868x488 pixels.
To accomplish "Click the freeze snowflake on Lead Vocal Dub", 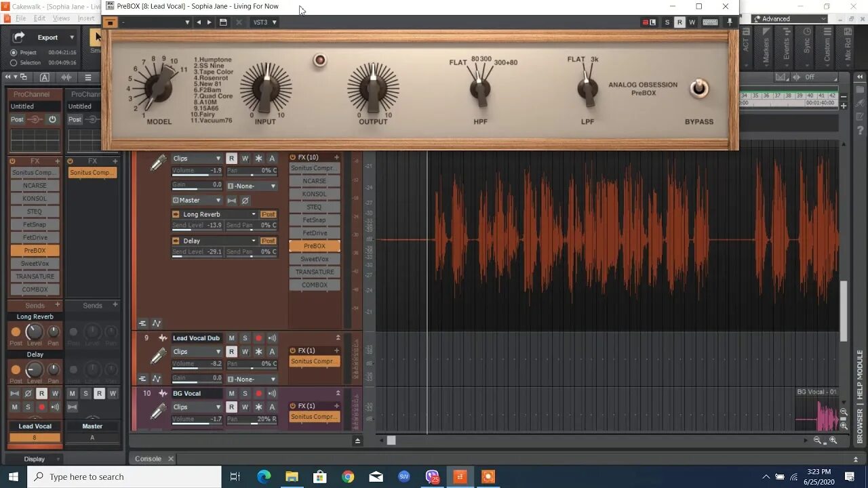I will (258, 351).
